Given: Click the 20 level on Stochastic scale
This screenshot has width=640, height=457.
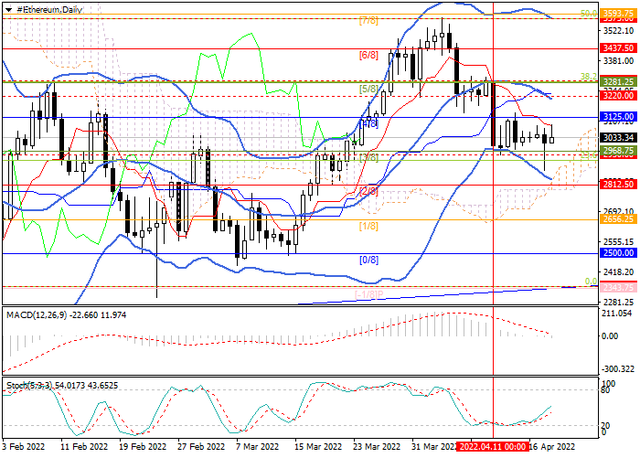Looking at the screenshot, I should pos(606,426).
